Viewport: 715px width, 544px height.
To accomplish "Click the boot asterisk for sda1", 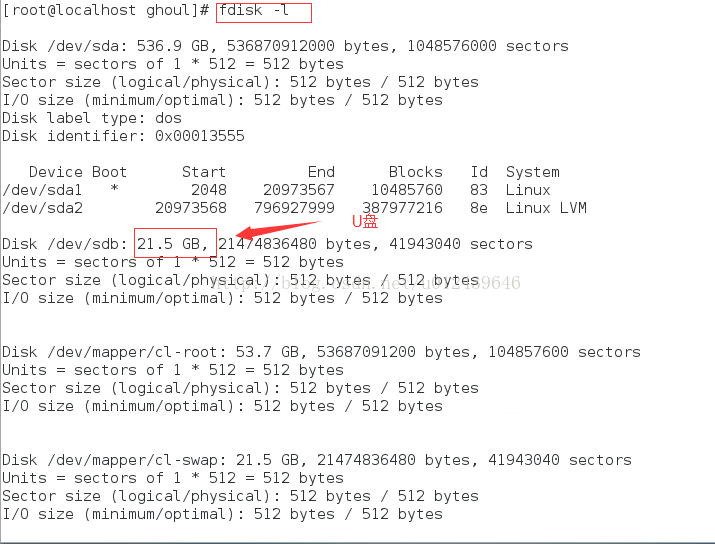I will click(x=114, y=188).
